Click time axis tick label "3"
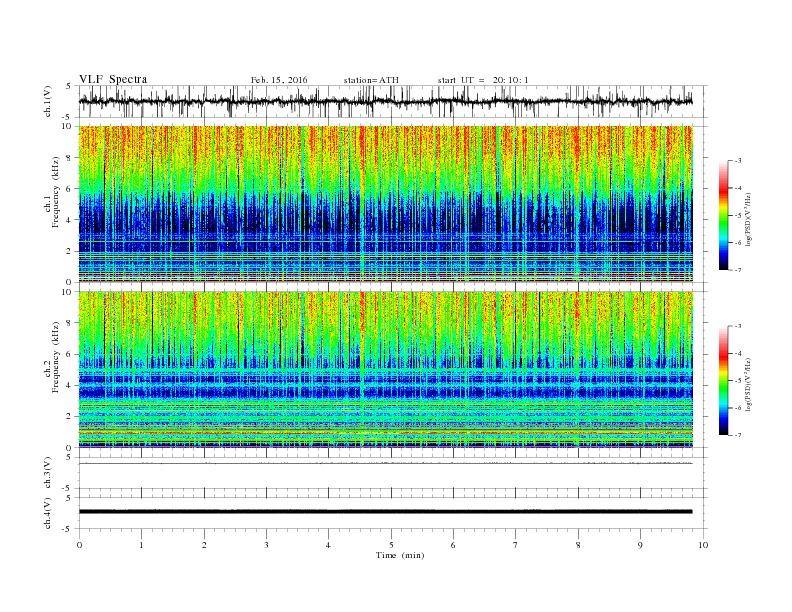This screenshot has height=612, width=792. 266,545
